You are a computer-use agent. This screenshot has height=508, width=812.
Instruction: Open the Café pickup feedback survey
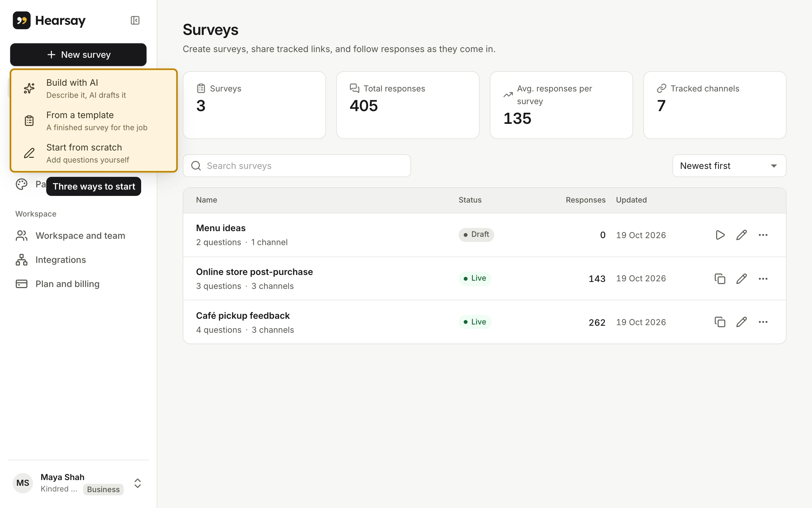243,316
